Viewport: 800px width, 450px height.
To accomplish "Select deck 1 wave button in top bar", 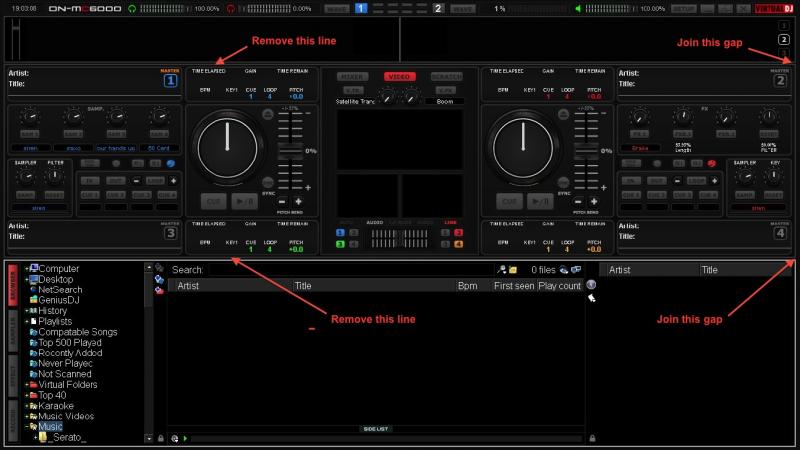I will pos(337,9).
